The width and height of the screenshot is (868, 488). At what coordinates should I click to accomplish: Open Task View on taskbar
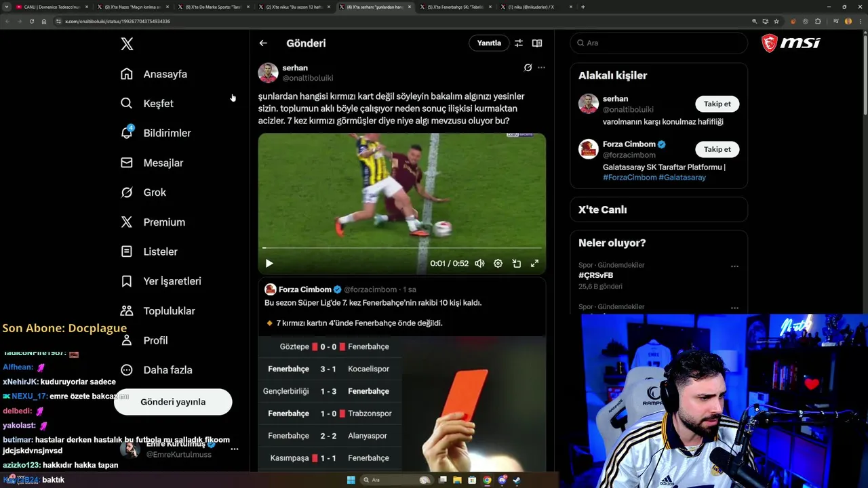[443, 480]
